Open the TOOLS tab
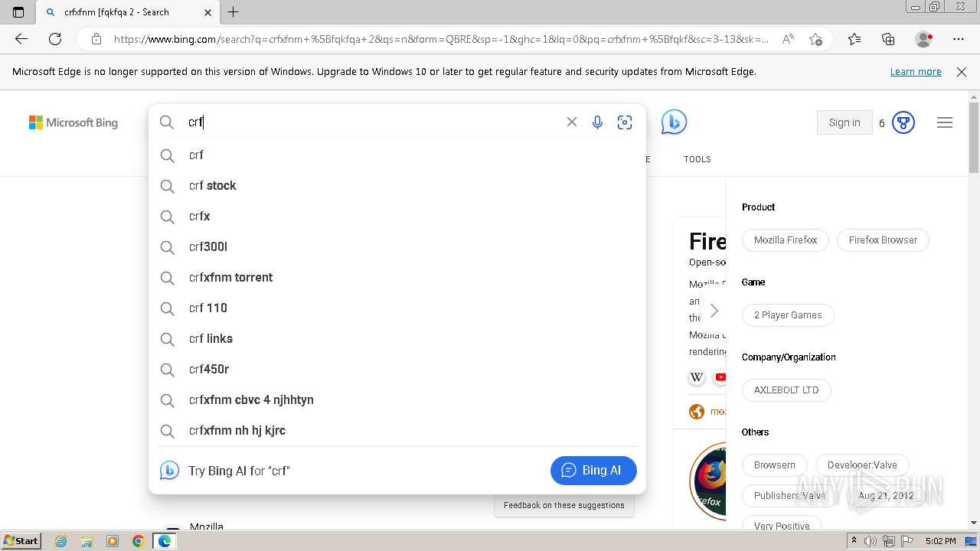Image resolution: width=980 pixels, height=551 pixels. [697, 159]
